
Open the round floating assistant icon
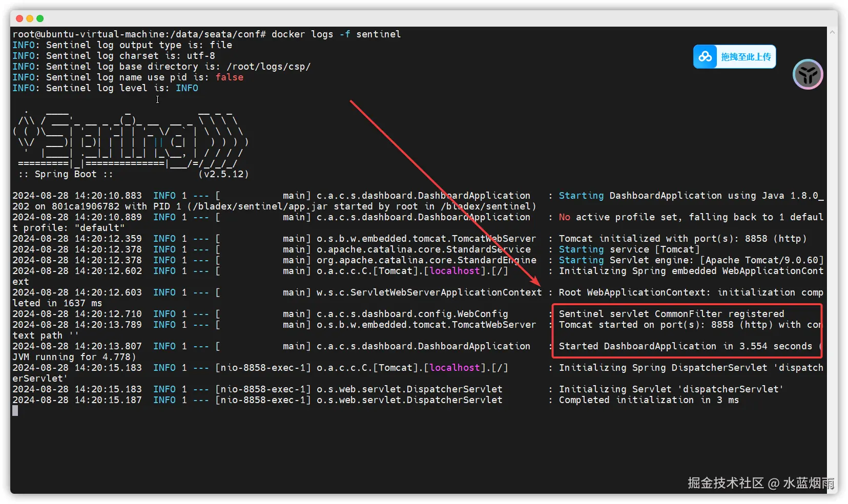[808, 74]
